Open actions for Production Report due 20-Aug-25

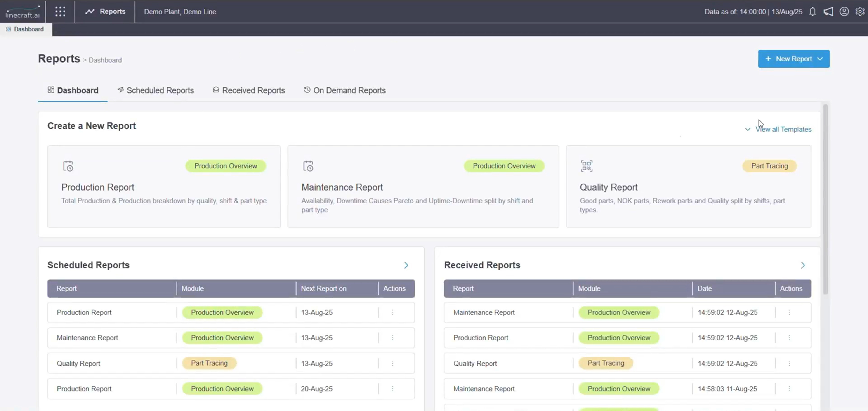[393, 389]
